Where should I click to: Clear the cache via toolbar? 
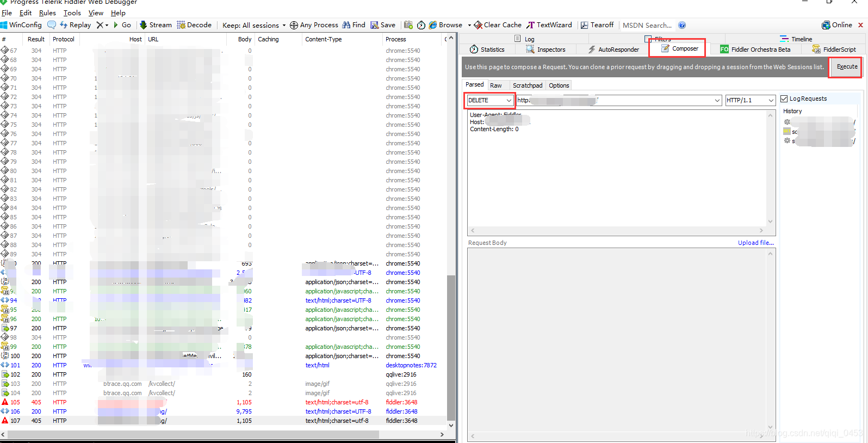[x=498, y=25]
